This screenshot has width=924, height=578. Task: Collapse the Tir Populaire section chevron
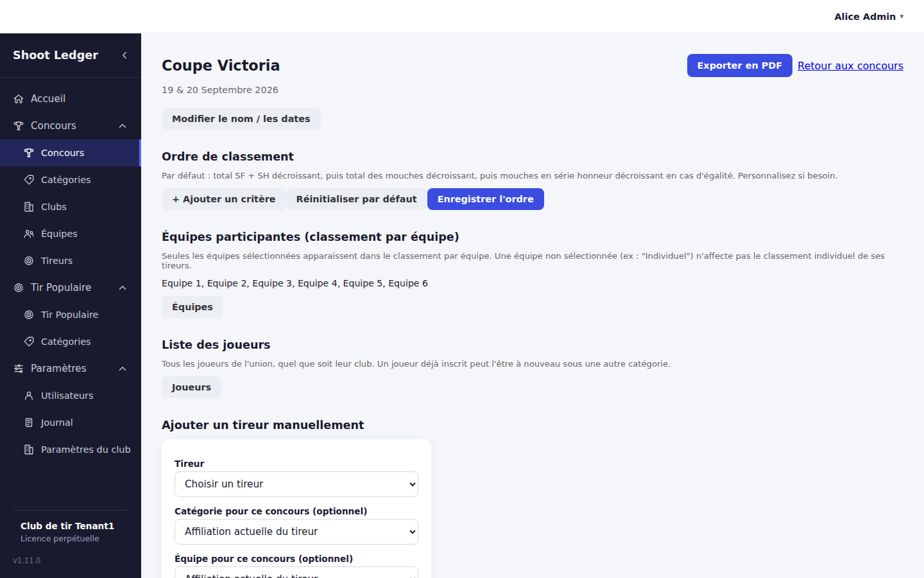point(123,288)
